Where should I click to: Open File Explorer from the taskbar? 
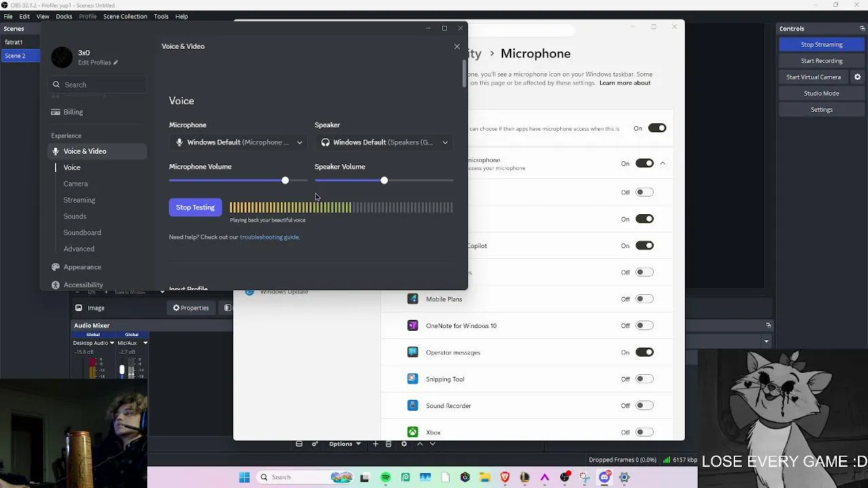[x=485, y=477]
